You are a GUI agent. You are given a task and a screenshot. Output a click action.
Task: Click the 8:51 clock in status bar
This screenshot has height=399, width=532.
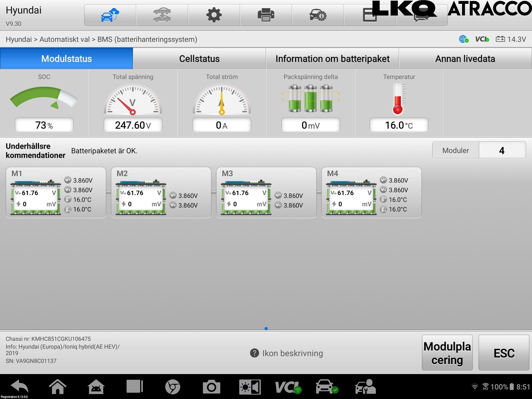pos(523,387)
